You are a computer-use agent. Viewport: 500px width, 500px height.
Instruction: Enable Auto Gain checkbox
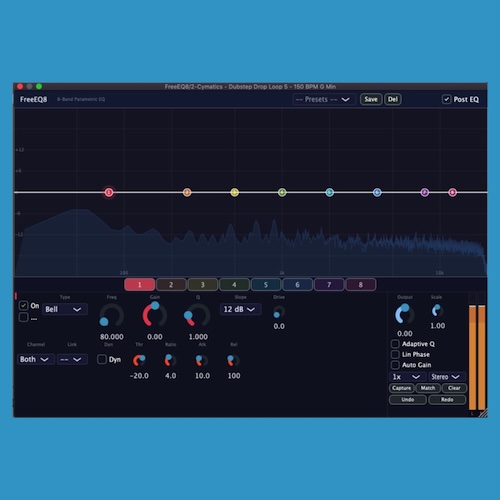[395, 365]
